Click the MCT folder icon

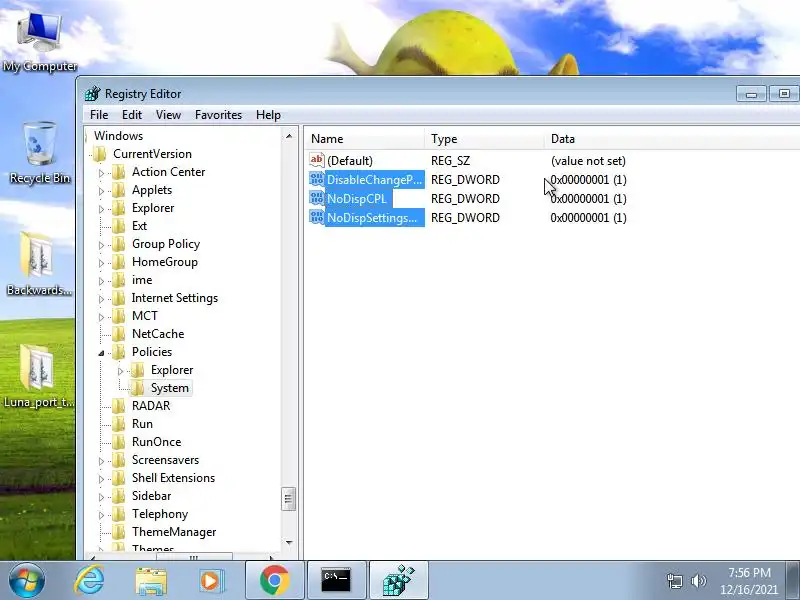[119, 316]
